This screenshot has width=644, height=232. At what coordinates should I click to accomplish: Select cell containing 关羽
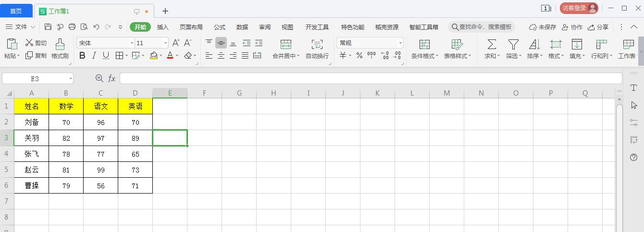click(x=32, y=138)
